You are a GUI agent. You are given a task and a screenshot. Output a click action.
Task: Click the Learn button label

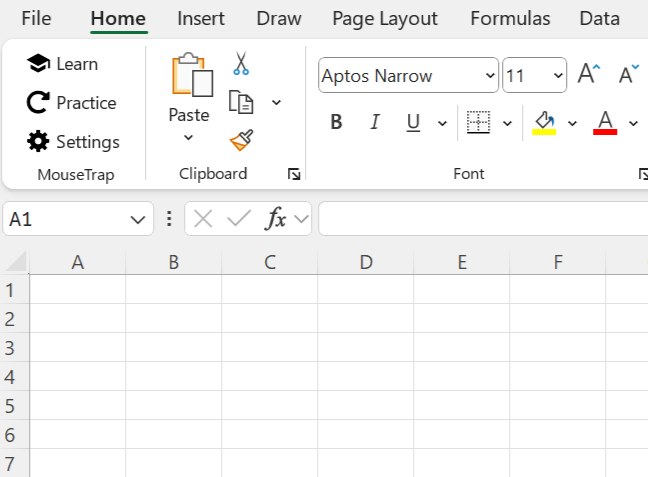(77, 64)
